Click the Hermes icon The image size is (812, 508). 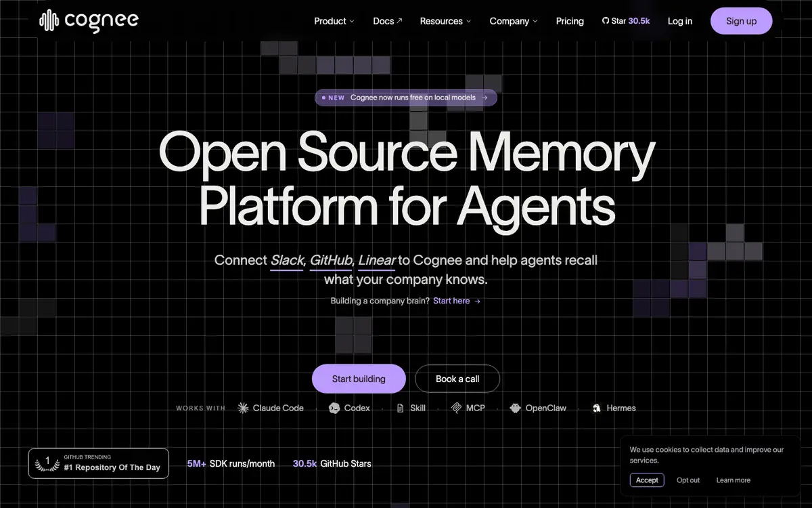point(597,408)
